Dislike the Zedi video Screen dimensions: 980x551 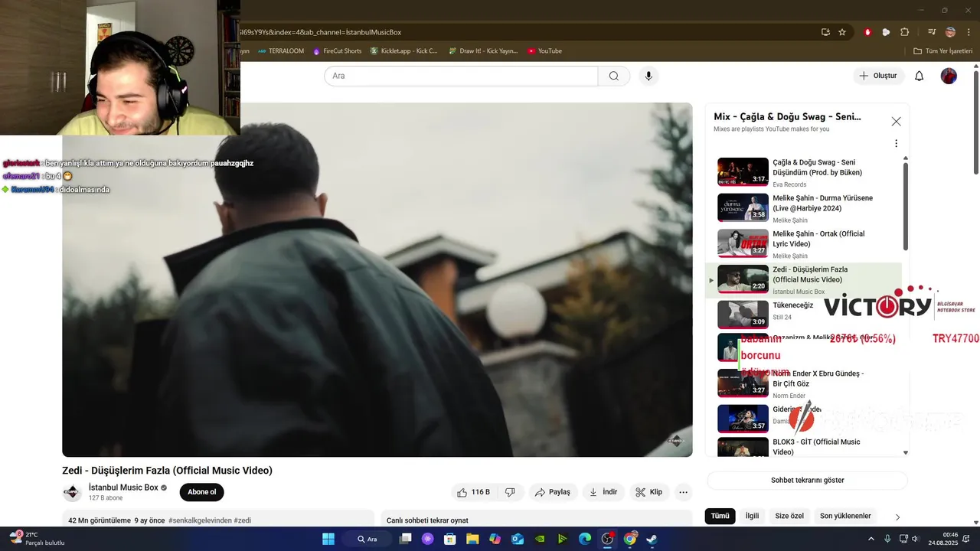click(510, 492)
